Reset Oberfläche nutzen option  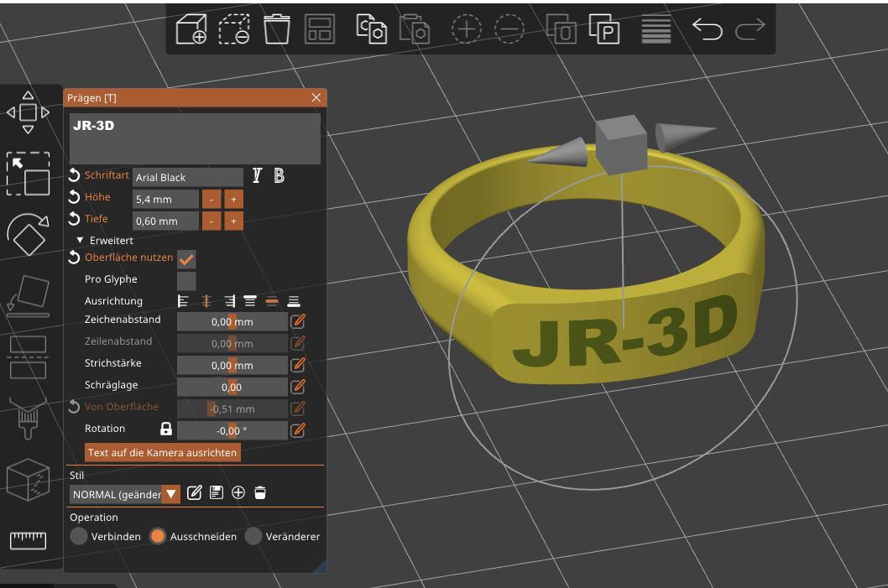[74, 258]
